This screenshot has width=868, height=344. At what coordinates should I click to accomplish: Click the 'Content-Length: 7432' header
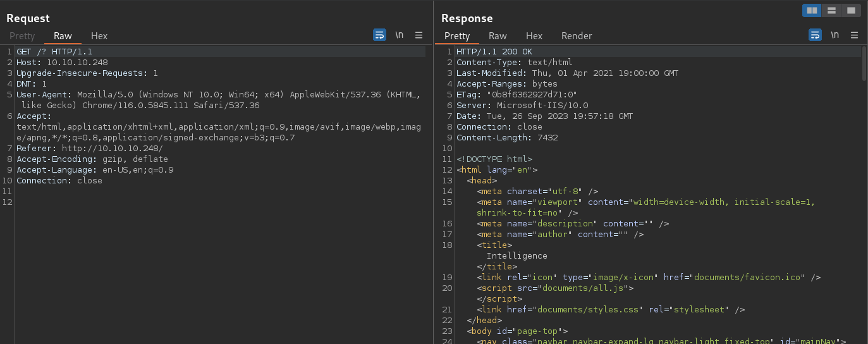tap(507, 138)
